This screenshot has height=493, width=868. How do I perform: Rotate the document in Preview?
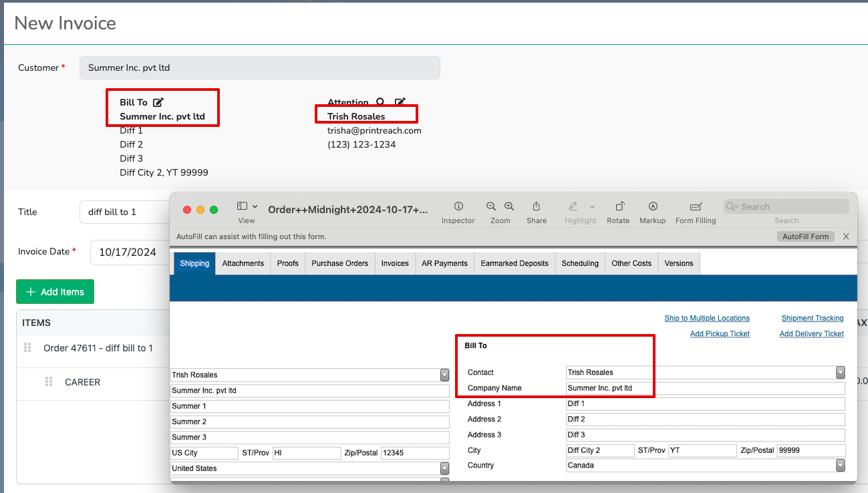619,206
